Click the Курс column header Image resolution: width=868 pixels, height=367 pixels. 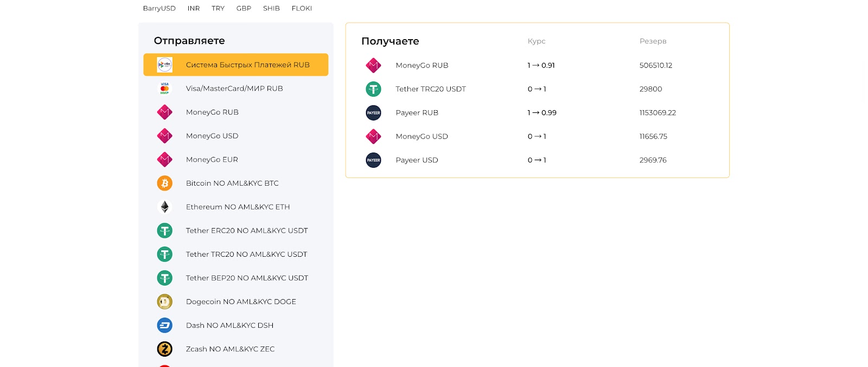coord(537,41)
